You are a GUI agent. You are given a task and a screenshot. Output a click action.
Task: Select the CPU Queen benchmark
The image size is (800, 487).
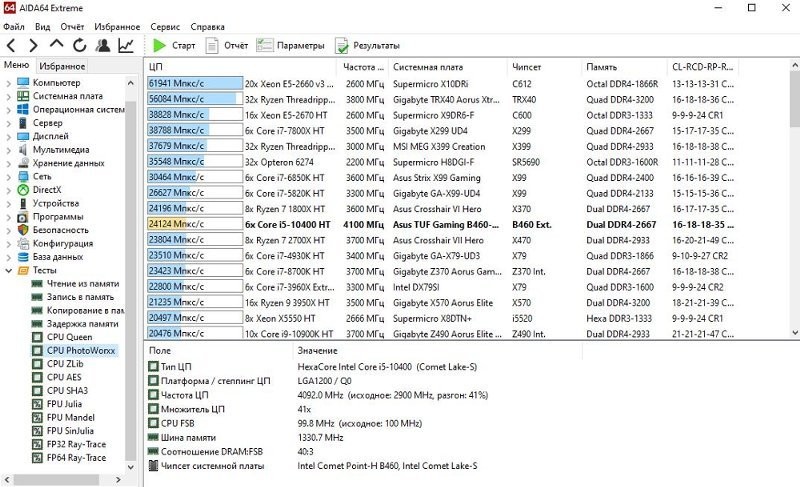(x=69, y=337)
